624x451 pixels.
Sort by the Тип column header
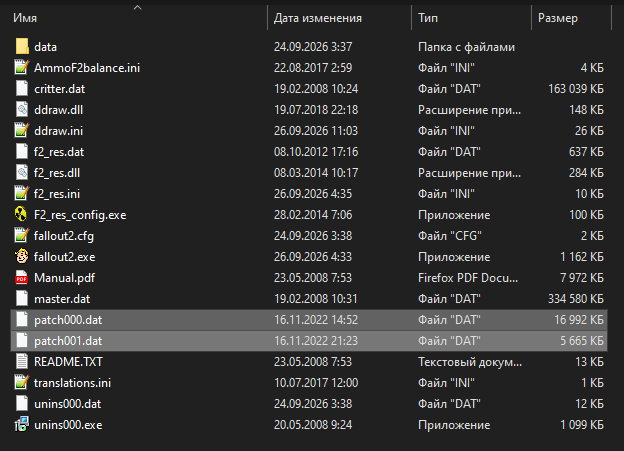pyautogui.click(x=428, y=18)
